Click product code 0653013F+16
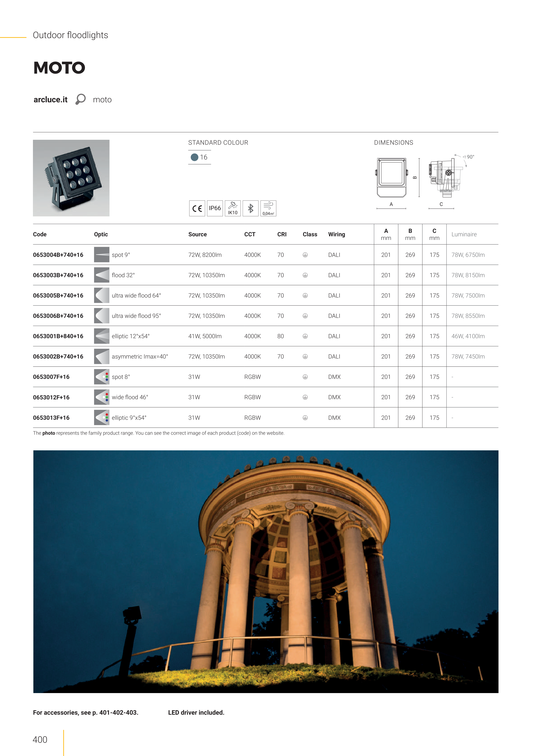This screenshot has height=756, width=534. (51, 418)
